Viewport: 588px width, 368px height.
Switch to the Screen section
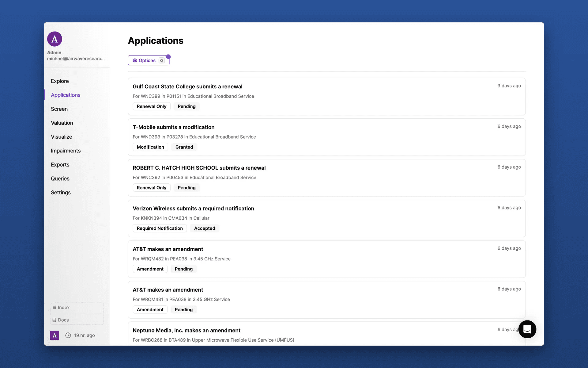[59, 109]
